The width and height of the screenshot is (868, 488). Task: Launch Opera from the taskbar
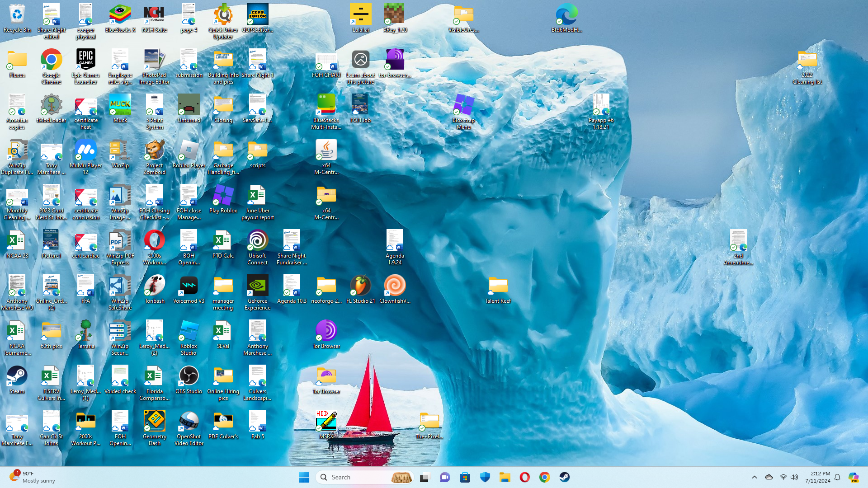tap(524, 477)
